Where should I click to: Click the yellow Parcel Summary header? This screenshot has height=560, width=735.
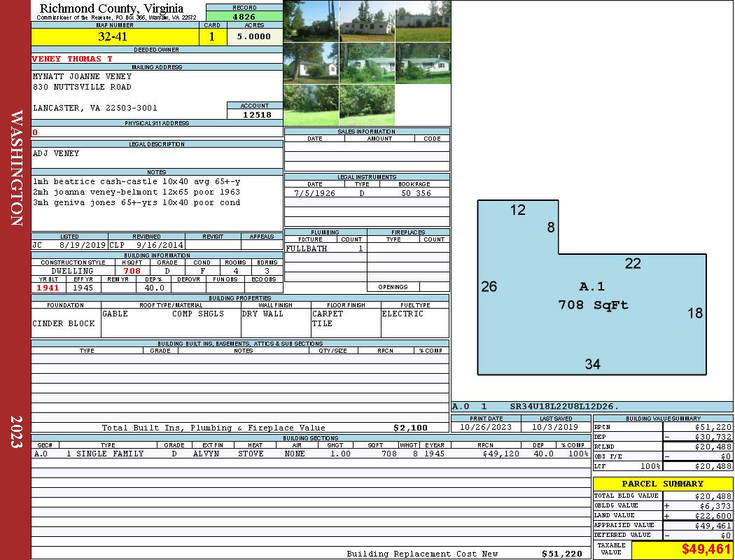coord(662,484)
